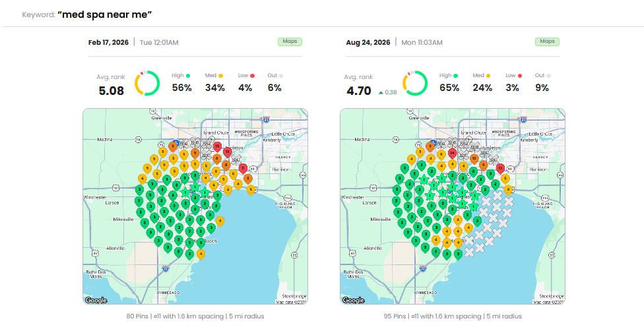644x327 pixels.
Task: Click the rank donut chart for Feb 17 scan
Action: 147,83
